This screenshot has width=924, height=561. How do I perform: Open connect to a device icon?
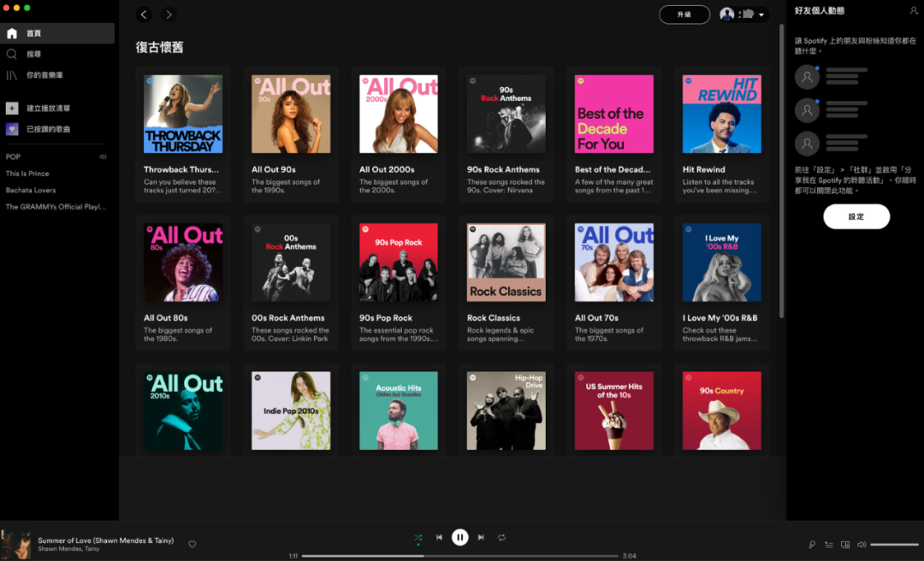[845, 545]
